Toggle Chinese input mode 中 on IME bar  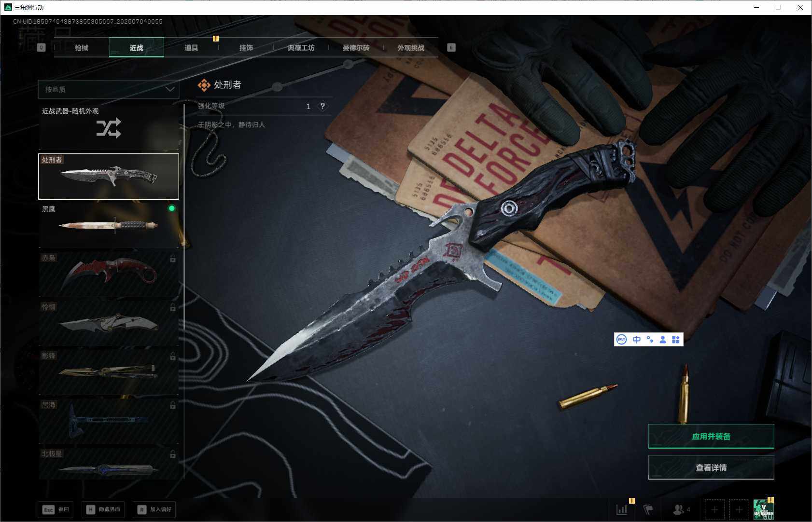click(637, 340)
